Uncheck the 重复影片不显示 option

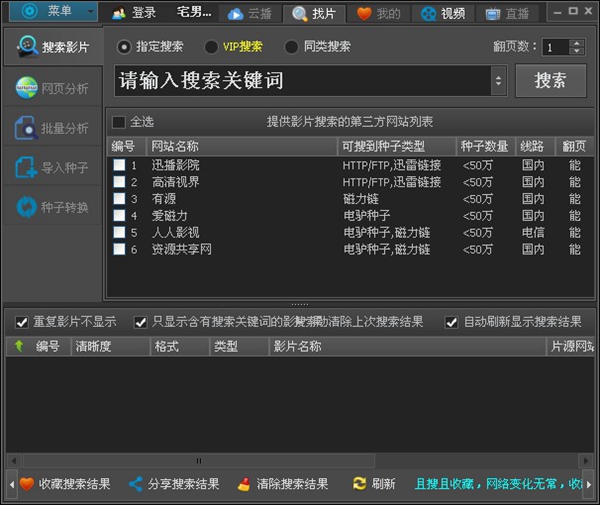coord(22,322)
